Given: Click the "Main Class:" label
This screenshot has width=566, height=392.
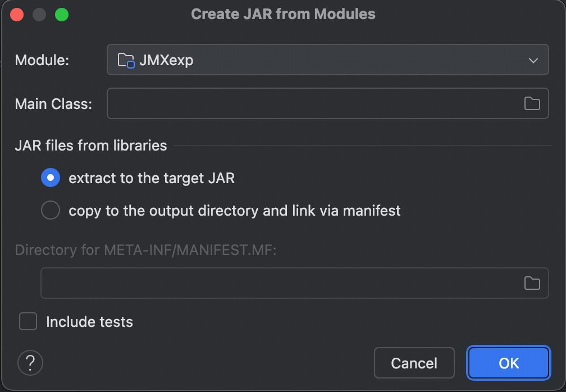Looking at the screenshot, I should click(x=53, y=103).
